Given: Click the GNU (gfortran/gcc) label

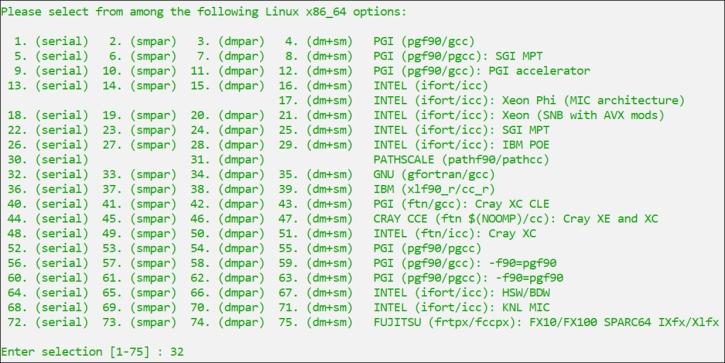Looking at the screenshot, I should 434,174.
